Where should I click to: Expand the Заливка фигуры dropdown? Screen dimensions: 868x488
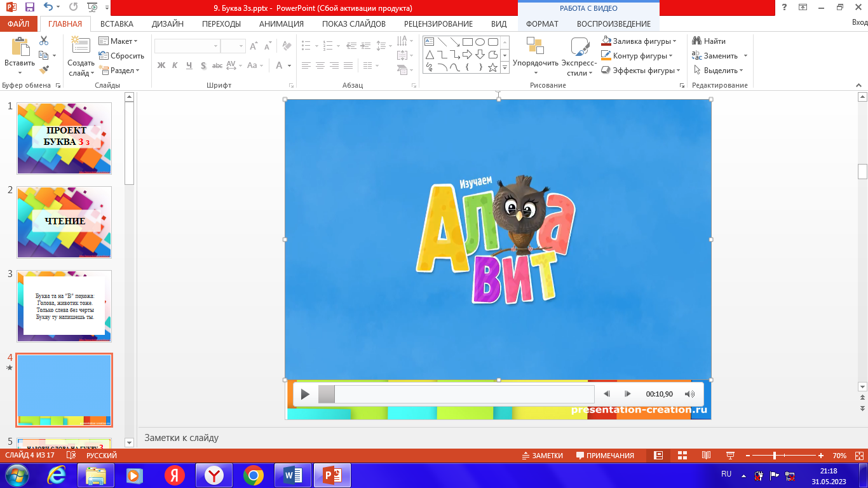point(674,41)
